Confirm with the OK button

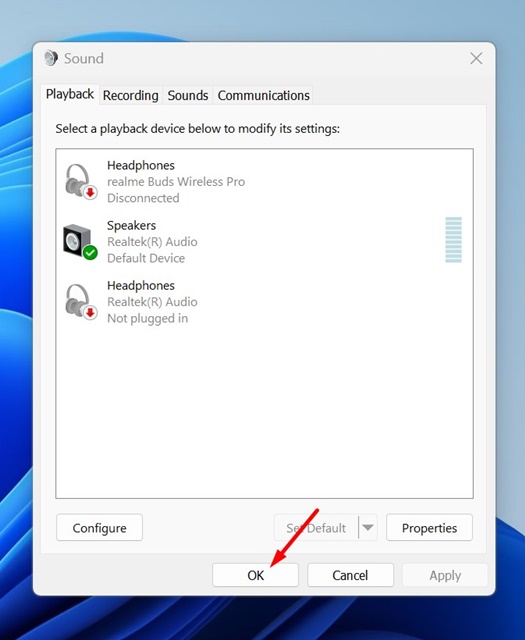(x=256, y=575)
